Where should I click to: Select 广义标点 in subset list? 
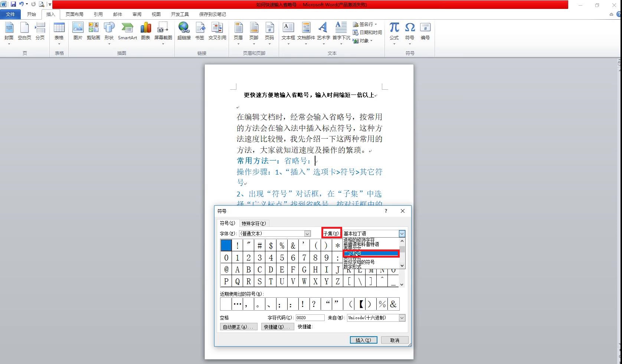(x=371, y=254)
